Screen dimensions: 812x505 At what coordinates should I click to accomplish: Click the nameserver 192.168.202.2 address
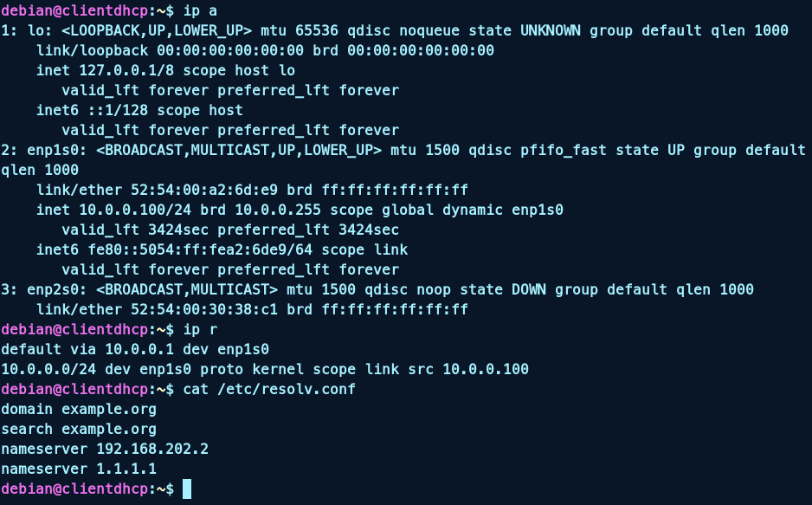coord(152,449)
